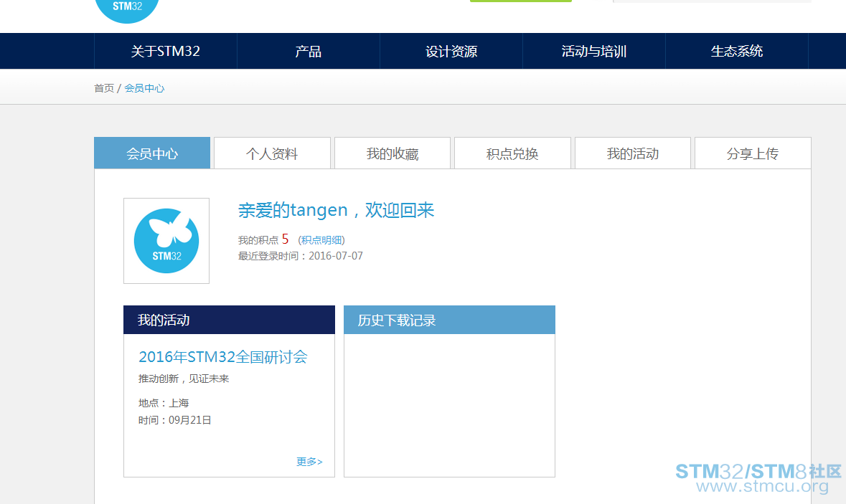Click the 历史下载记录 panel header
Image resolution: width=846 pixels, height=504 pixels.
pyautogui.click(x=449, y=320)
